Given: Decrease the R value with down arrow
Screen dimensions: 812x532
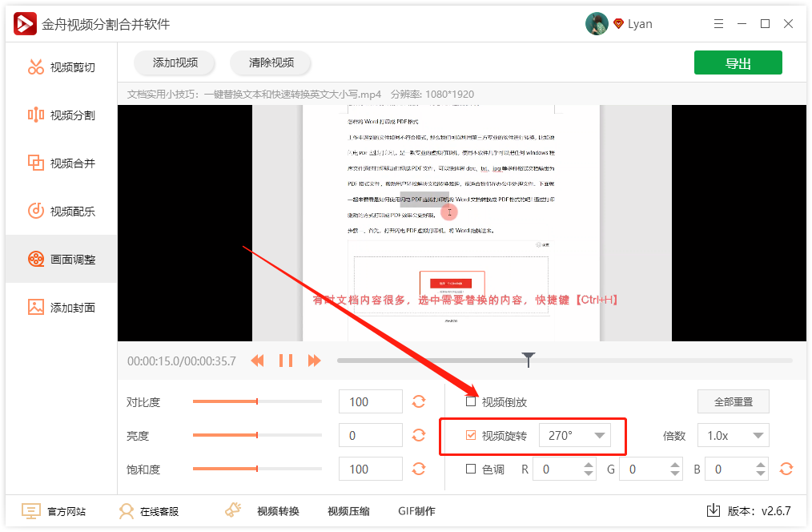Looking at the screenshot, I should [589, 474].
